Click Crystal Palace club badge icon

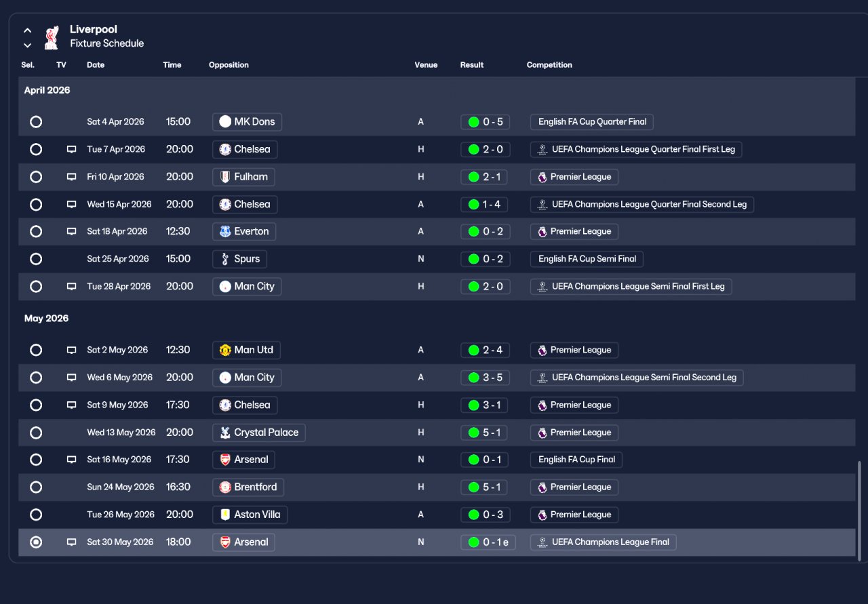(x=225, y=432)
